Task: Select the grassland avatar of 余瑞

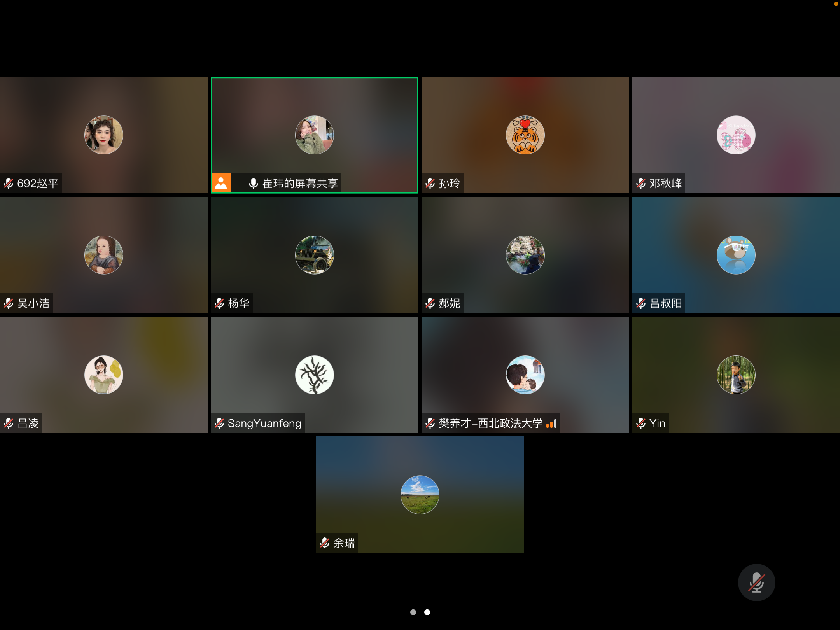Action: point(420,495)
